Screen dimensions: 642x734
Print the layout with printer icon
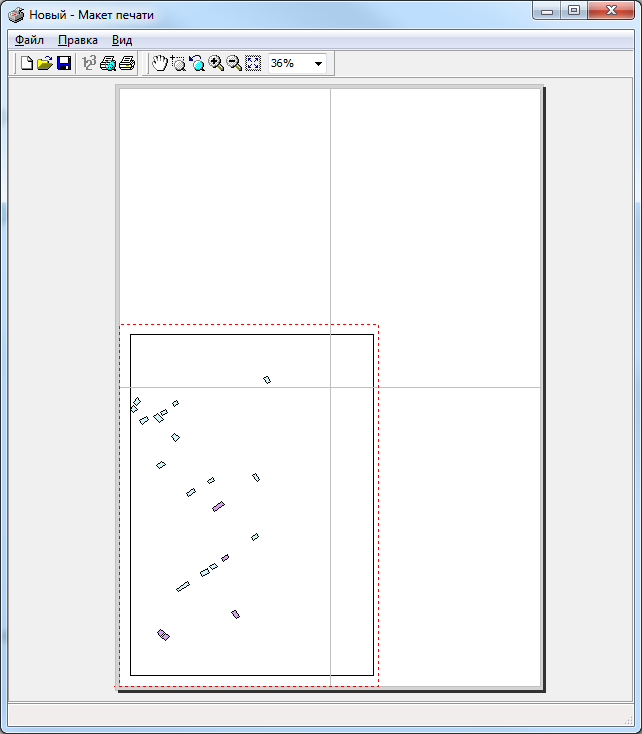pyautogui.click(x=127, y=63)
